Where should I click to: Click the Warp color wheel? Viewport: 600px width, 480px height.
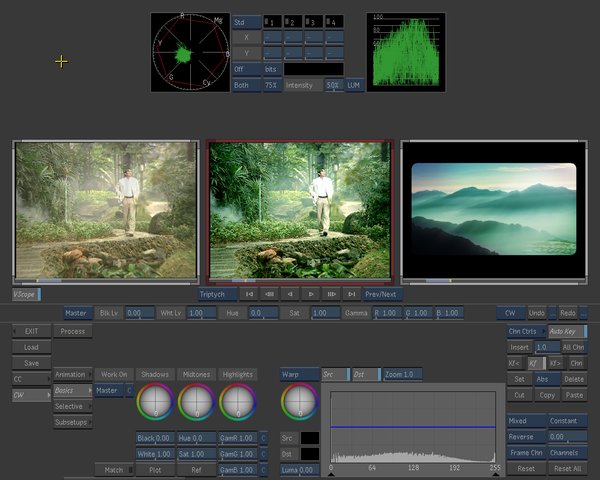pyautogui.click(x=300, y=402)
